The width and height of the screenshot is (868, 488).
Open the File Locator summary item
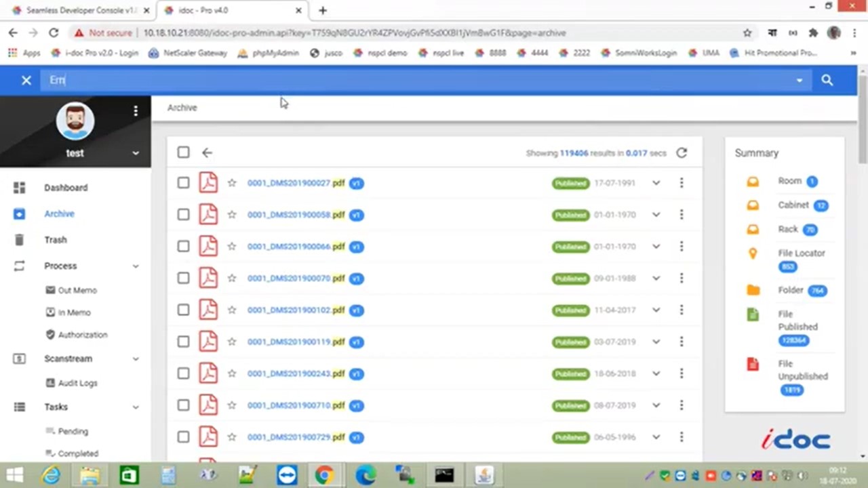tap(802, 253)
